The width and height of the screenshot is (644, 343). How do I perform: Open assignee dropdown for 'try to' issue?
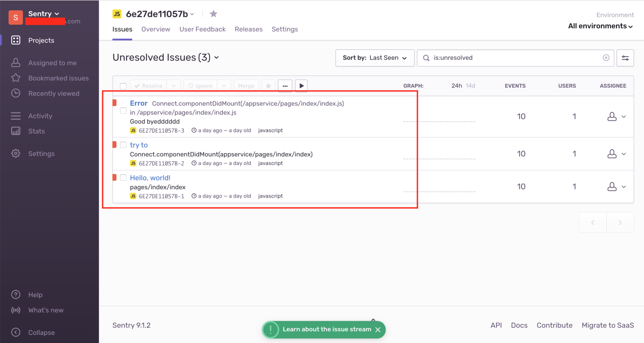616,154
